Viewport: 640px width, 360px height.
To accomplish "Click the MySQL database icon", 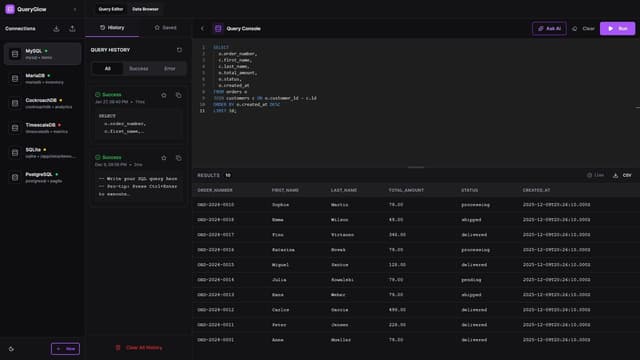I will pos(15,54).
